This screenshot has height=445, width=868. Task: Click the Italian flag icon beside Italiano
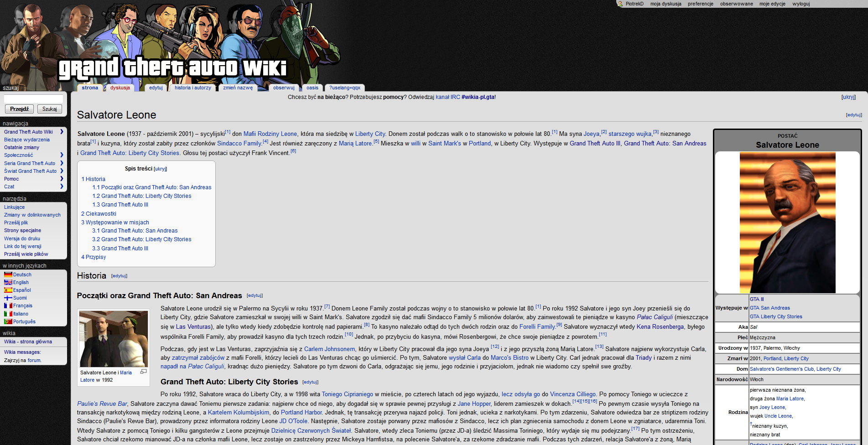coord(8,314)
